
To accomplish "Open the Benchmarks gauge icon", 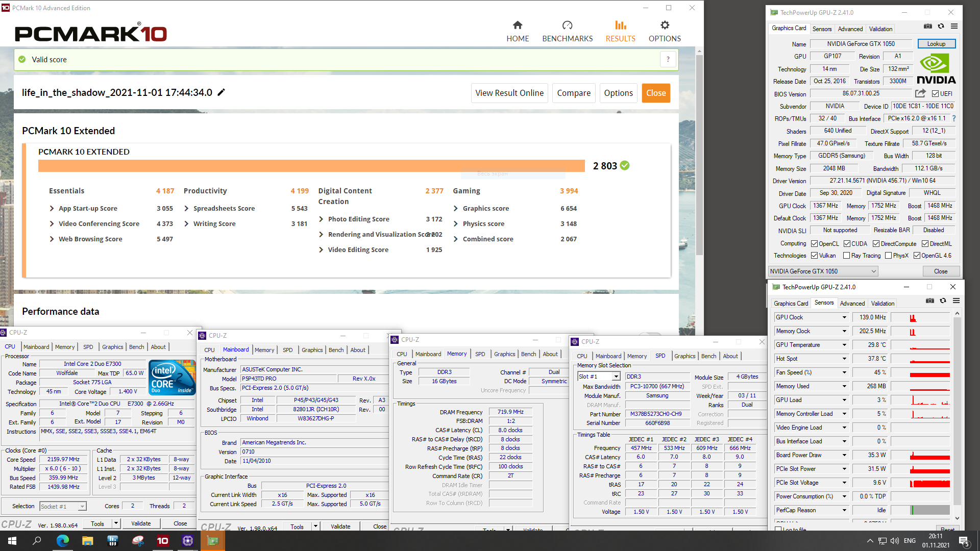I will tap(567, 25).
